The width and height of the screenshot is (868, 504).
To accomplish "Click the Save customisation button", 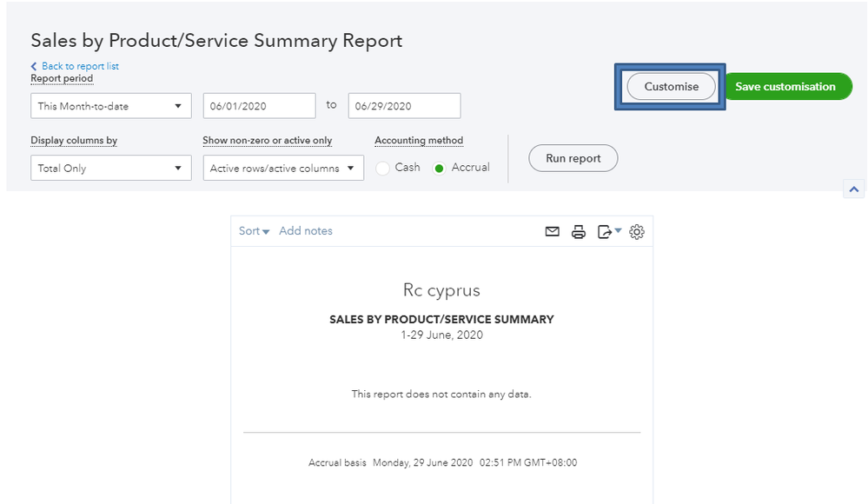I will 787,87.
